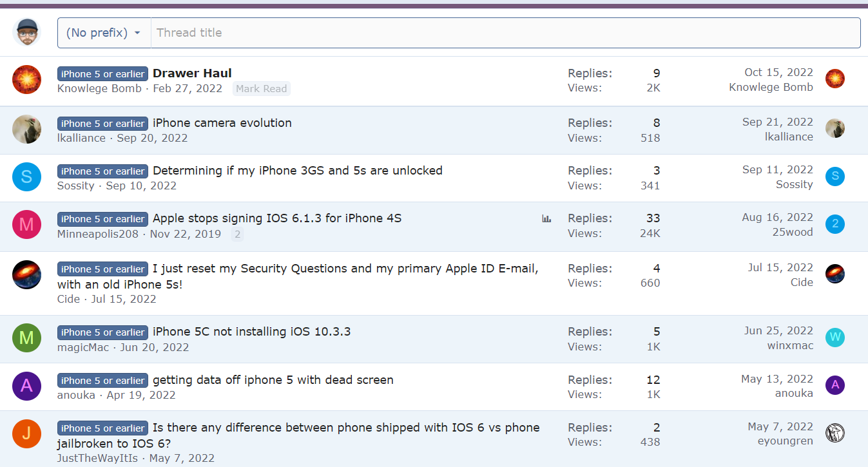Open anouka's purple A avatar
Image resolution: width=868 pixels, height=467 pixels.
coord(26,386)
